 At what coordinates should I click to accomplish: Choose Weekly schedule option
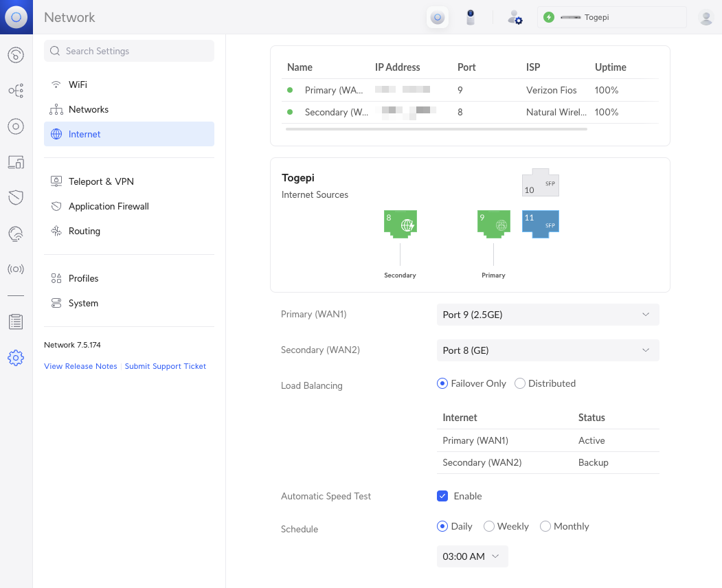coord(489,526)
